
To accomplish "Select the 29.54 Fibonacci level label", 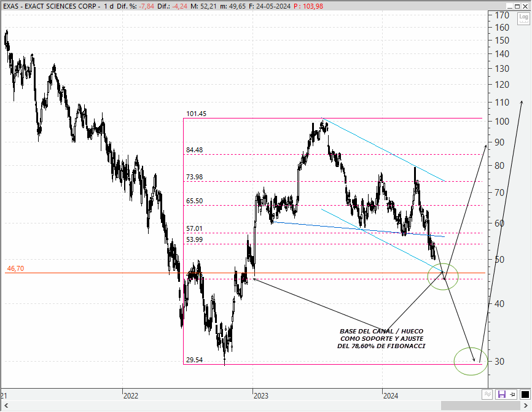I will [x=194, y=360].
